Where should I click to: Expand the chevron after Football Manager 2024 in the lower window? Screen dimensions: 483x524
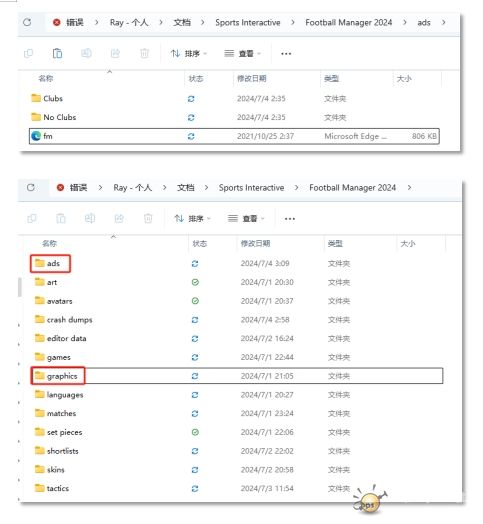tap(409, 187)
